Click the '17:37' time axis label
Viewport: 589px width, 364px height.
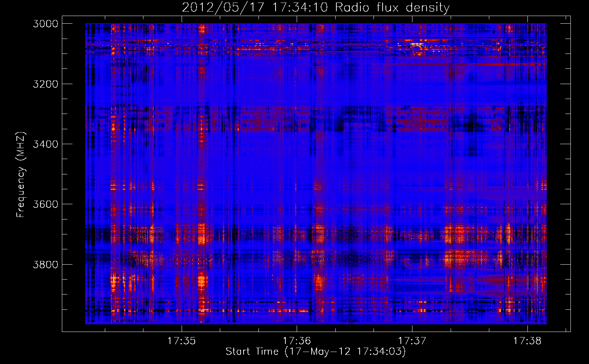(x=412, y=341)
